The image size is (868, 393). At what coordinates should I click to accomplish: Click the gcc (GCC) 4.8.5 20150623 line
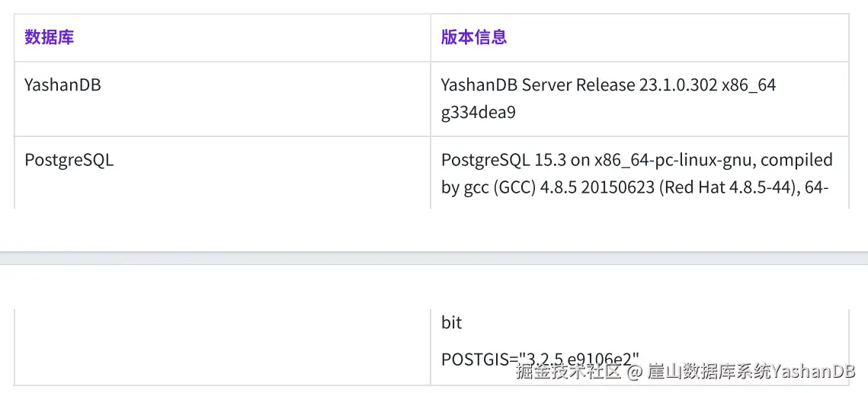[x=635, y=187]
